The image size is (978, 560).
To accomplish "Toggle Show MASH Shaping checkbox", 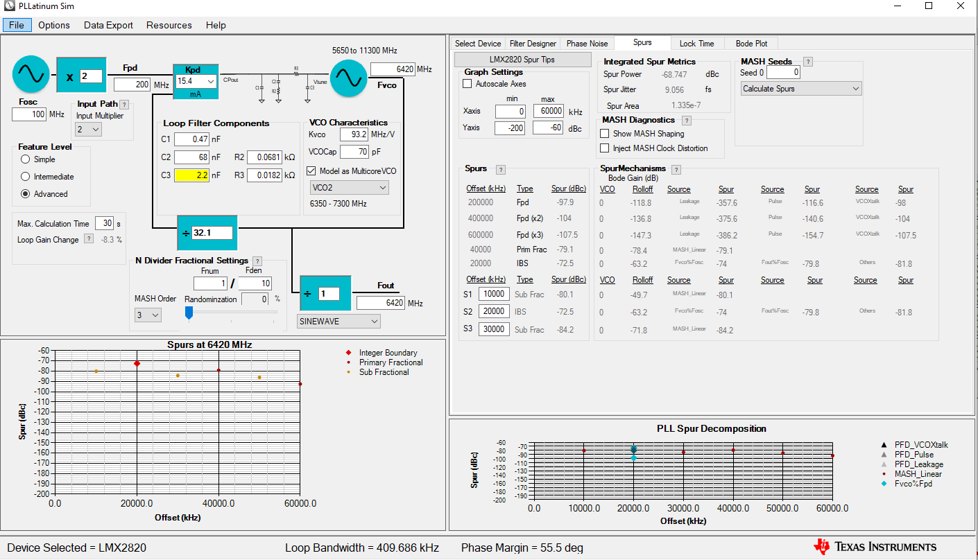I will [x=605, y=134].
